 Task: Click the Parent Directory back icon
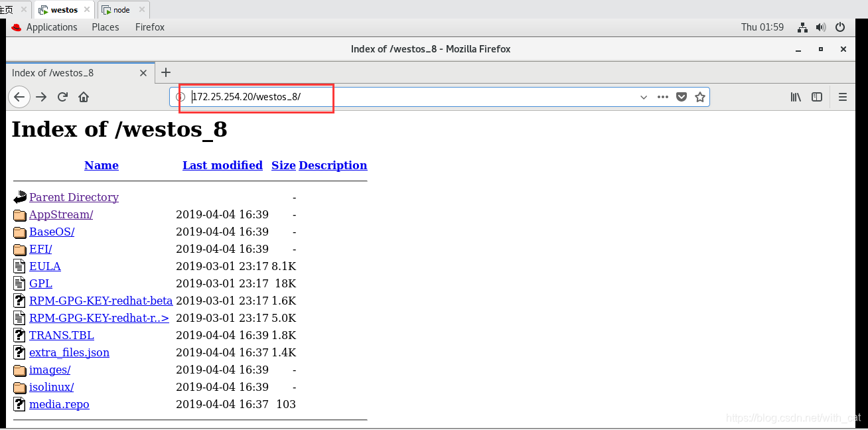coord(20,197)
